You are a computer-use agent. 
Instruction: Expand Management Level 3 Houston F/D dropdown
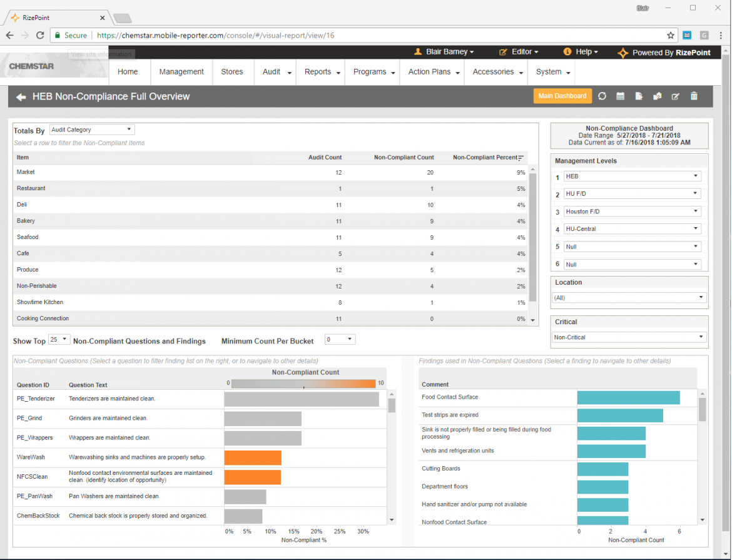(632, 211)
